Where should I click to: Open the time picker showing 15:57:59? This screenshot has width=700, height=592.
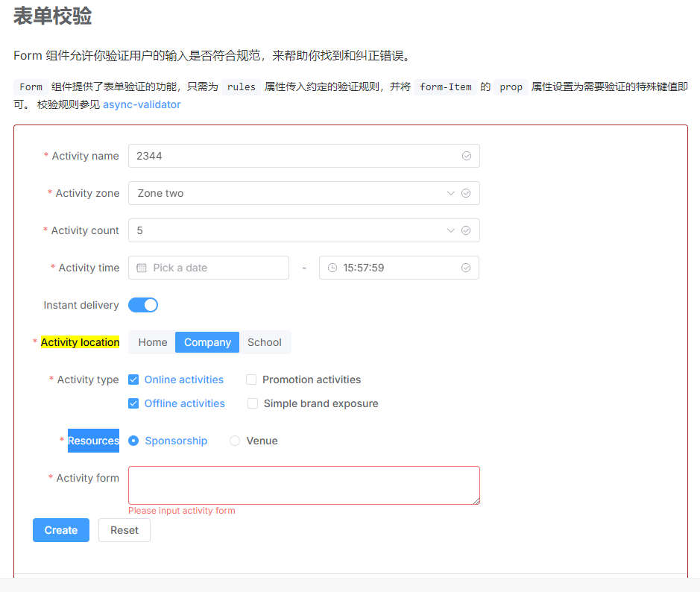[x=399, y=268]
